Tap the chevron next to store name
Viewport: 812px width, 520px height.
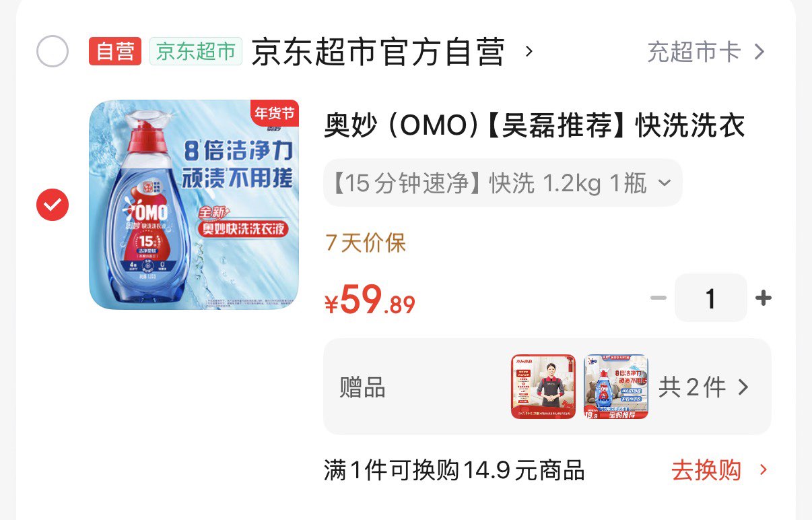click(529, 51)
